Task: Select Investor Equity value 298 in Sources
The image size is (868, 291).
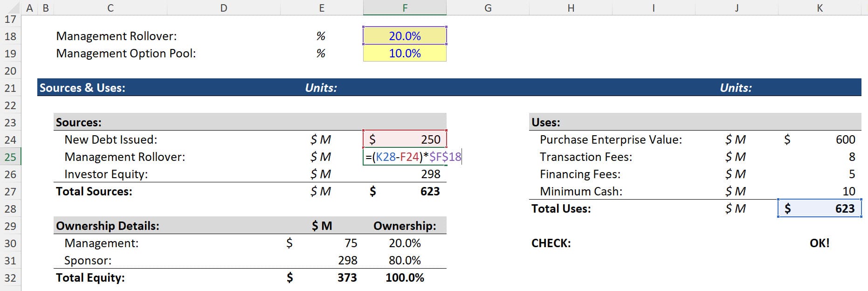Action: 405,174
